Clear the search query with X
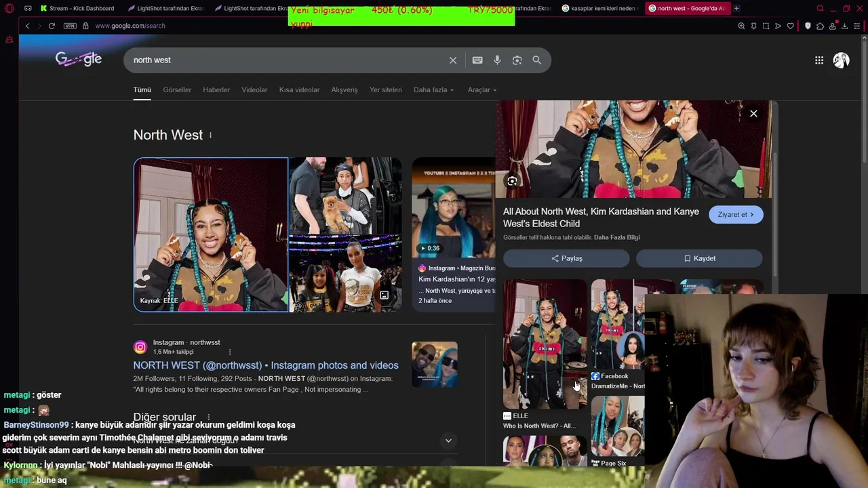Image resolution: width=868 pixels, height=488 pixels. point(453,60)
